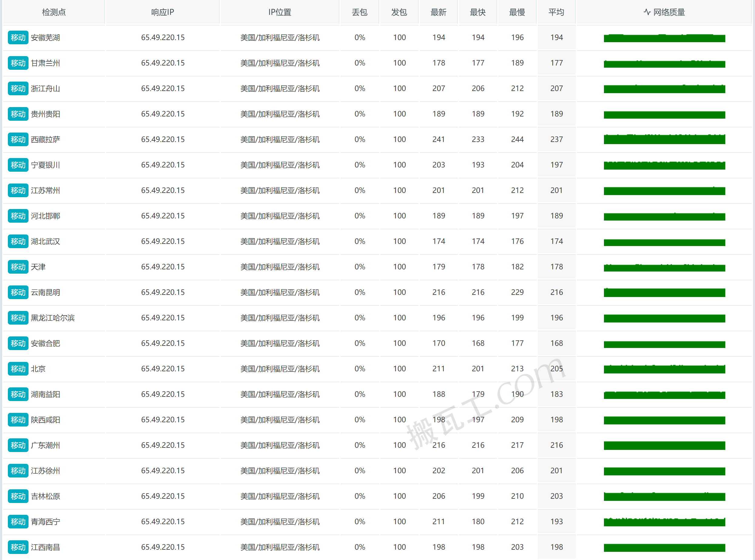Click the 移动 badge beside 黑龙江哈尔滨

pyautogui.click(x=18, y=318)
